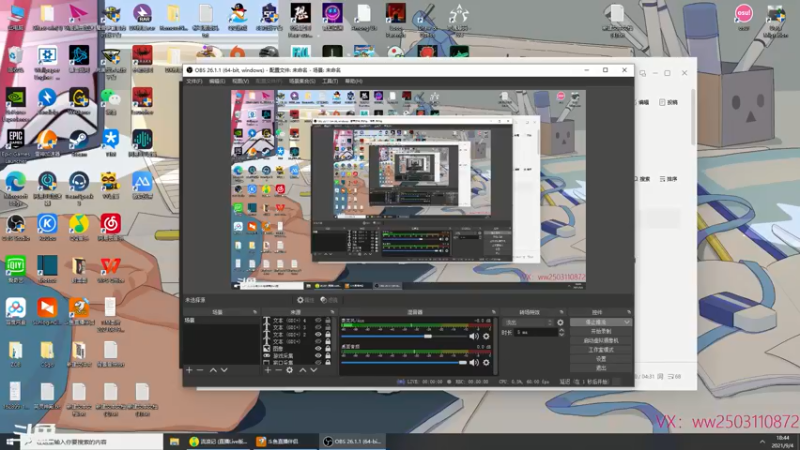Viewport: 800px width, 450px height.
Task: Undock the 来源 panel using its header icon
Action: (332, 312)
